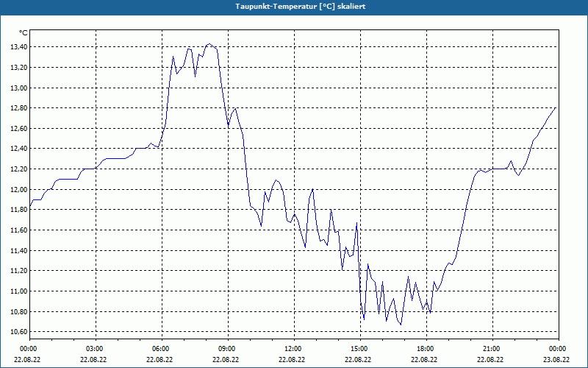The width and height of the screenshot is (588, 368).
Task: Click the 11,40 y-axis value
Action: (19, 250)
